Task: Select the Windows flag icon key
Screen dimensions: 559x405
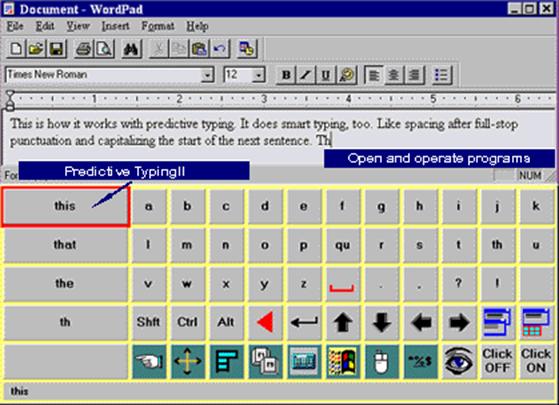Action: click(x=343, y=362)
